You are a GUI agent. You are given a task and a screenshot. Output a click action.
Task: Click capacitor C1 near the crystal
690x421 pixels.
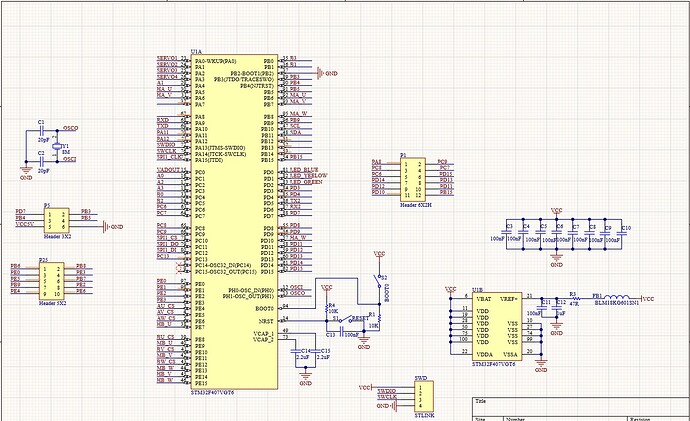[x=42, y=129]
